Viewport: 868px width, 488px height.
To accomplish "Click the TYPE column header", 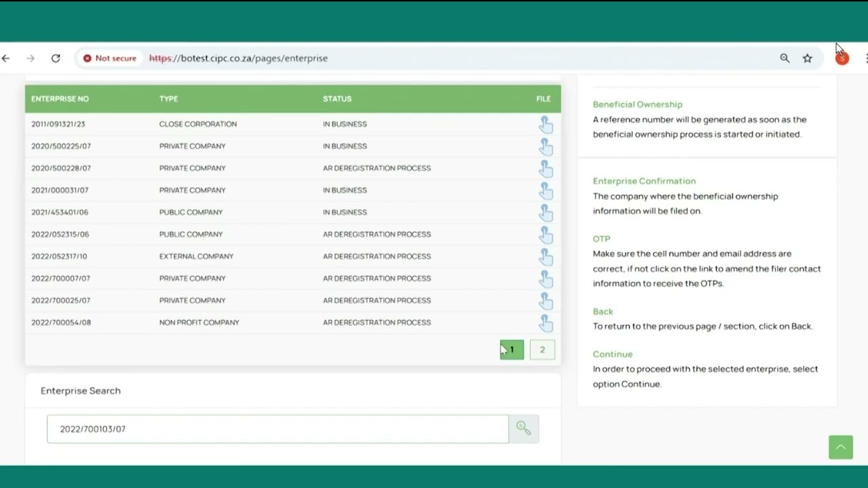I will coord(168,99).
